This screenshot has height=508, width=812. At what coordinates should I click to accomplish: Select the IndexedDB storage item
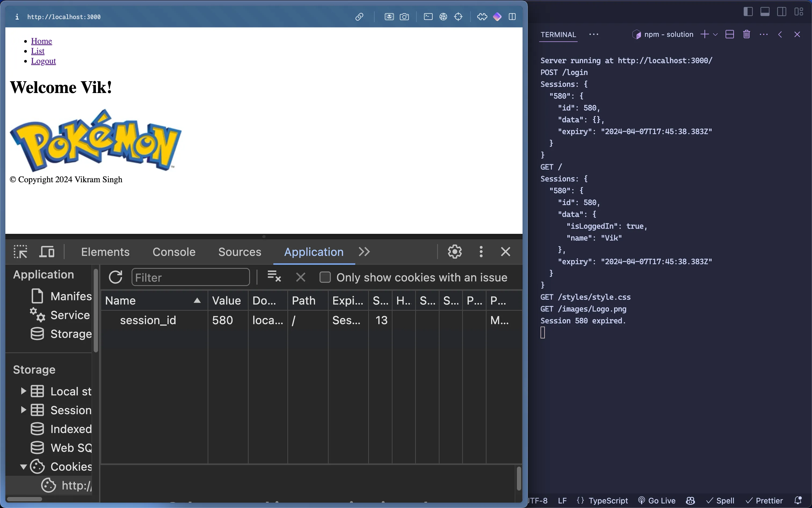pos(61,429)
